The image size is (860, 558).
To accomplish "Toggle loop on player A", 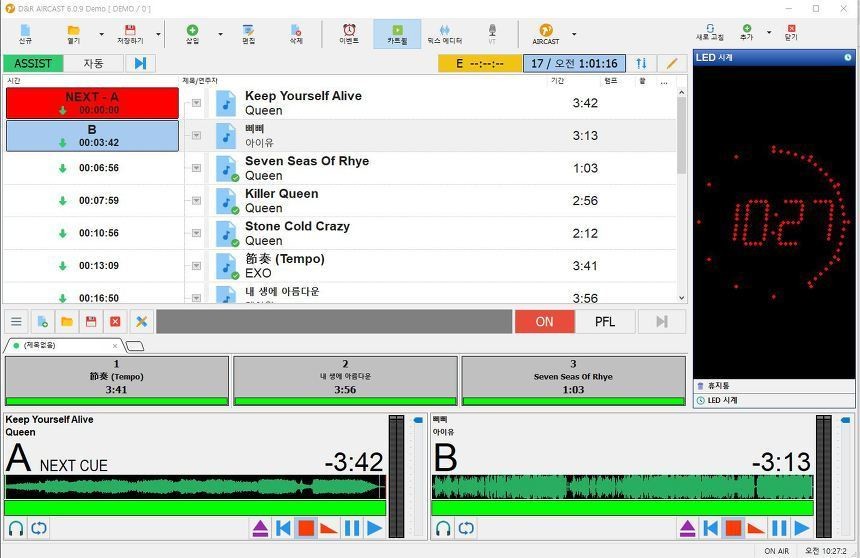I will pyautogui.click(x=39, y=528).
